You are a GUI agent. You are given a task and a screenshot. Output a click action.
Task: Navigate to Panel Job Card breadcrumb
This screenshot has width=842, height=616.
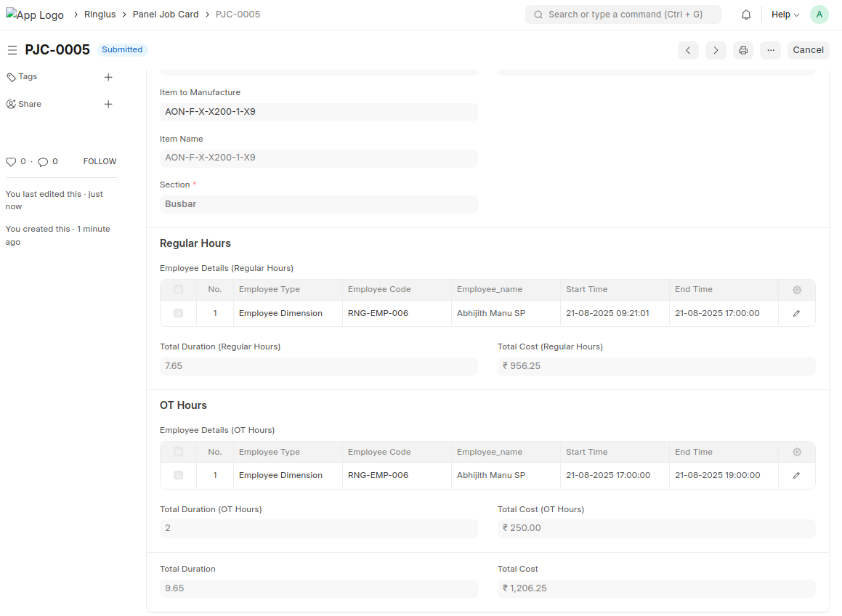click(x=165, y=15)
